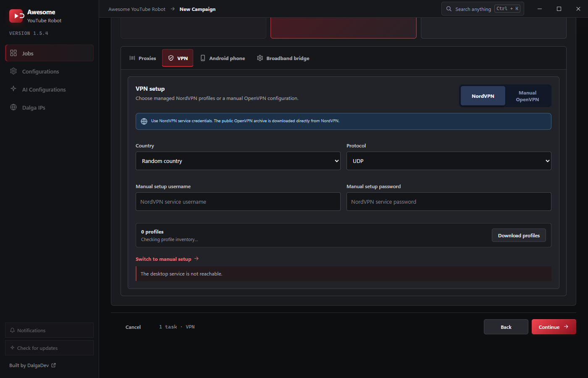Image resolution: width=588 pixels, height=378 pixels.
Task: Click the Country field label
Action: pos(145,146)
